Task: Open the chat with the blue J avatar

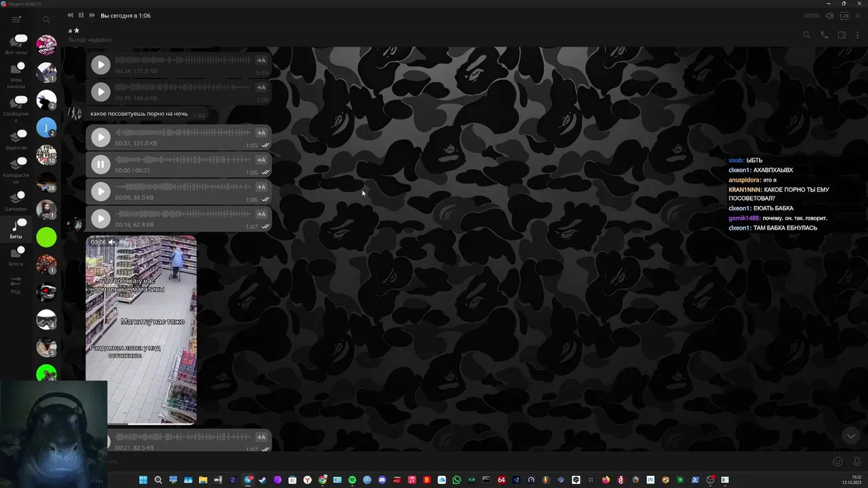Action: tap(46, 127)
